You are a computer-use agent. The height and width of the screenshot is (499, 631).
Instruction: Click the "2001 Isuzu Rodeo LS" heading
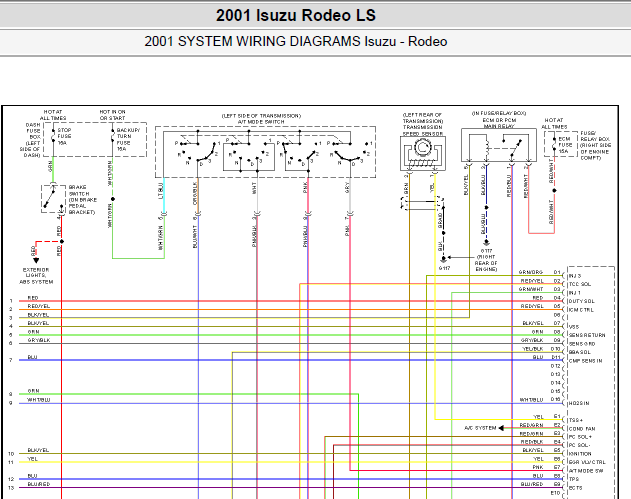click(296, 16)
